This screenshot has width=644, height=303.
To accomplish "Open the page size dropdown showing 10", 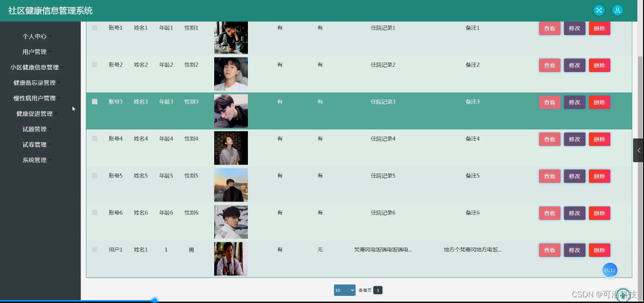I will (x=344, y=290).
